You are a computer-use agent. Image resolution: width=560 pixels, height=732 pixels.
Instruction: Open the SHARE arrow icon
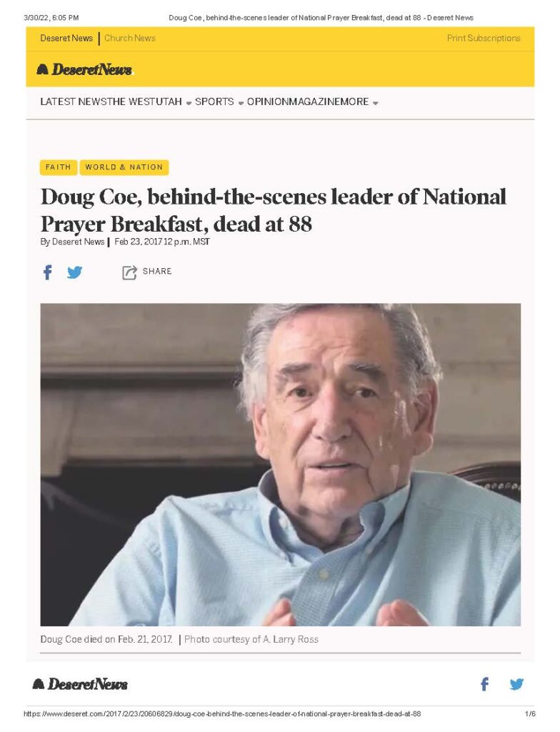coord(129,272)
